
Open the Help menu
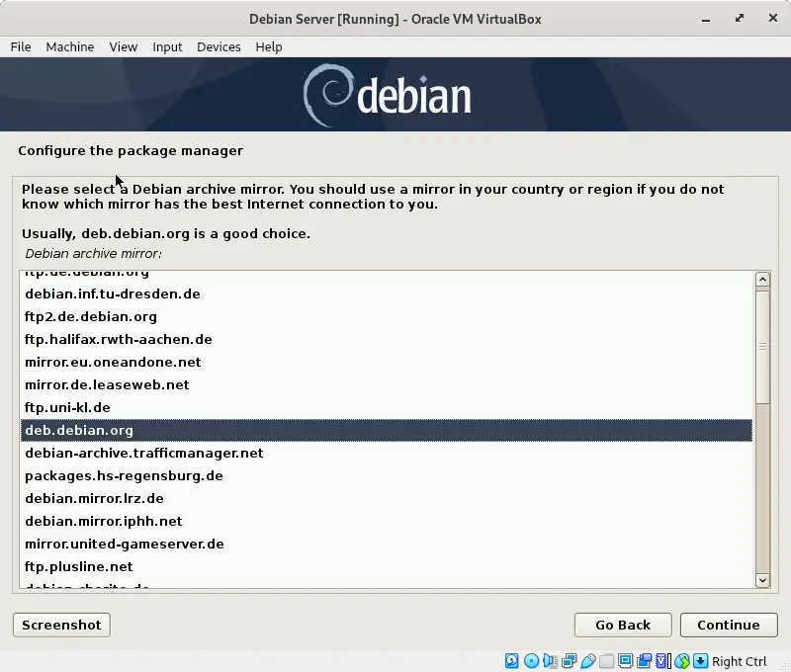click(x=268, y=46)
